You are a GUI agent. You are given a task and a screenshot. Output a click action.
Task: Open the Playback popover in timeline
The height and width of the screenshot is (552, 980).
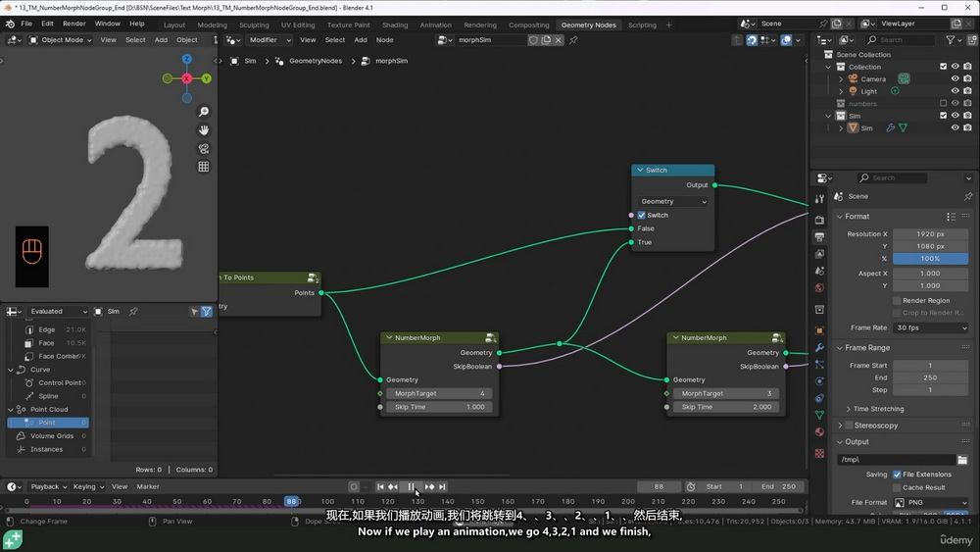(48, 487)
